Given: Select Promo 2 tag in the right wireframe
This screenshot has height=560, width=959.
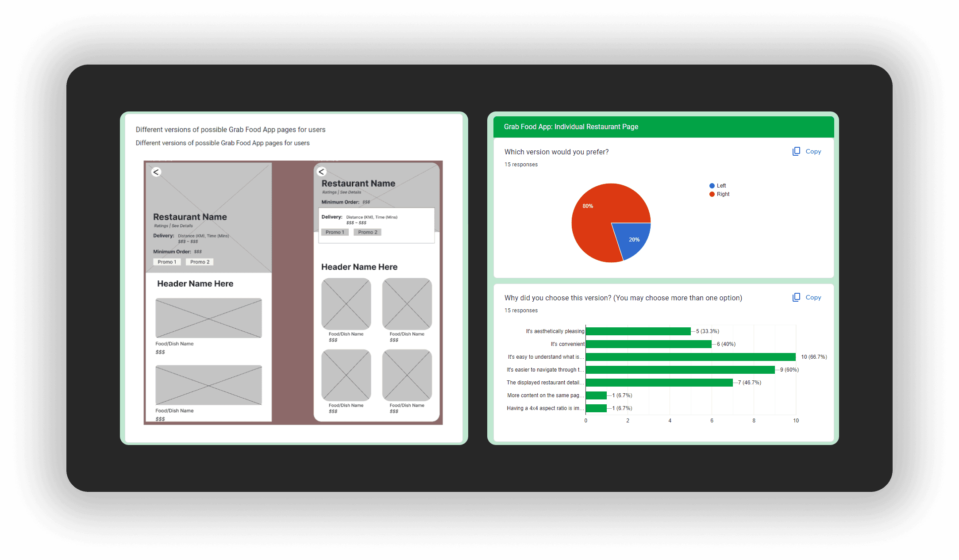Looking at the screenshot, I should pos(367,232).
